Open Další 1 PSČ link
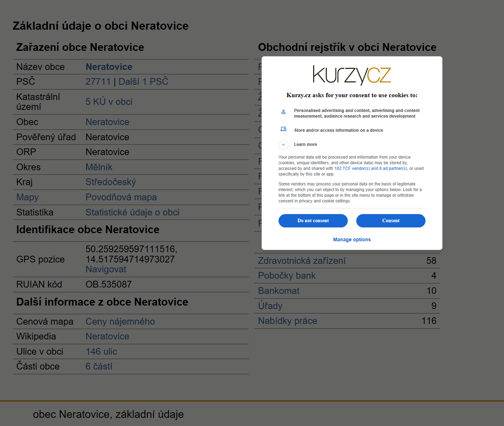The image size is (504, 426). (x=143, y=82)
